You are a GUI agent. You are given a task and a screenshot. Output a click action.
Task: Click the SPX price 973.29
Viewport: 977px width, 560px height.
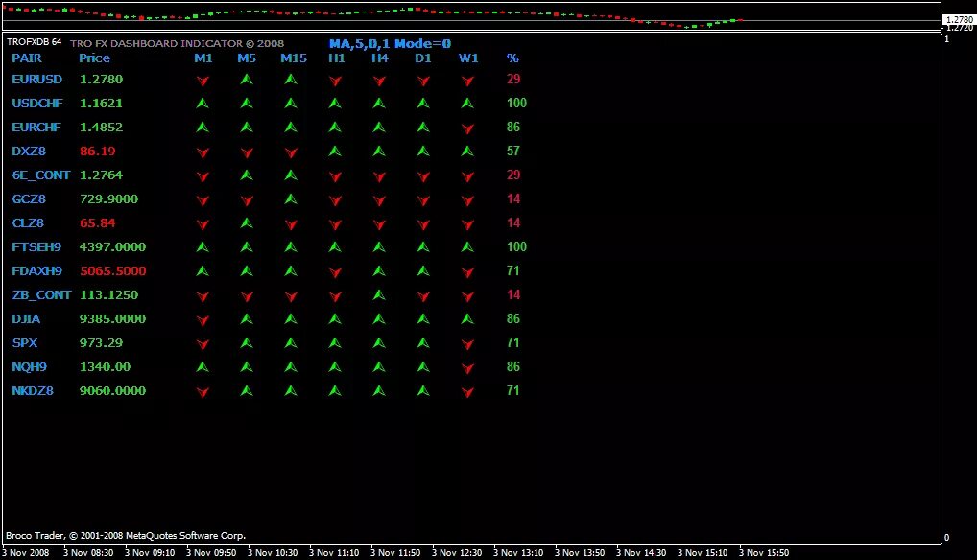[x=102, y=343]
